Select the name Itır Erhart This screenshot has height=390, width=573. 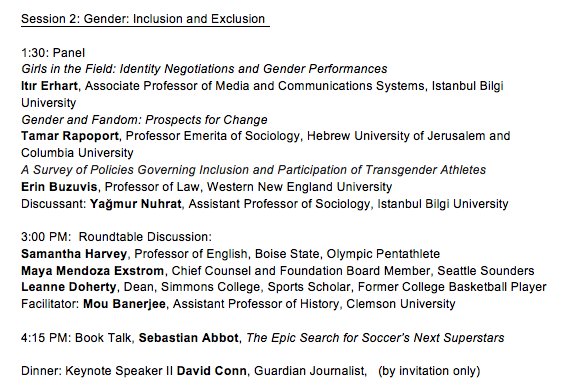click(49, 86)
